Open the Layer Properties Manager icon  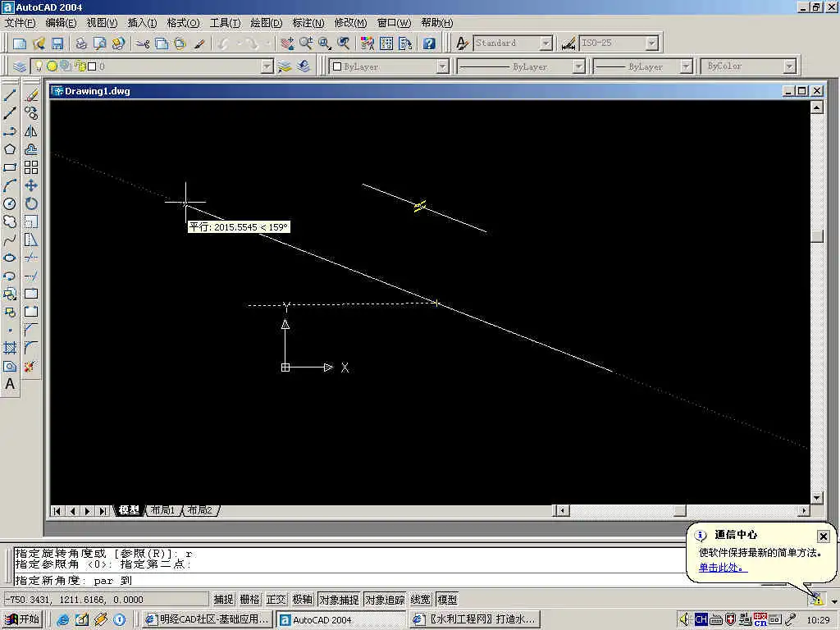tap(20, 66)
